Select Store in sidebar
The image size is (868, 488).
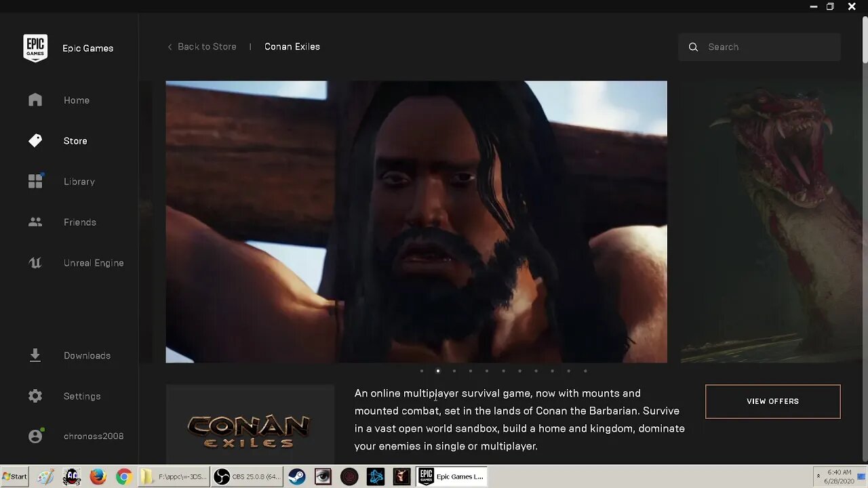(x=75, y=141)
